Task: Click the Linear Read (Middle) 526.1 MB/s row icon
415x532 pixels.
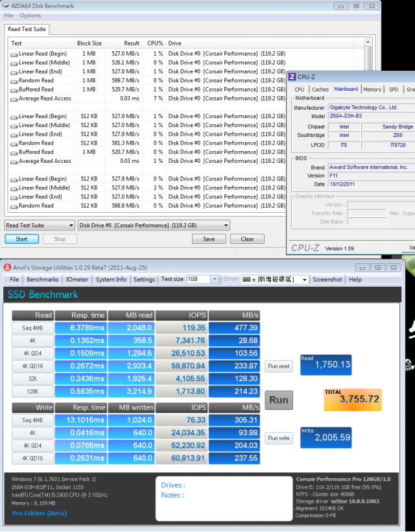Action: [x=14, y=63]
